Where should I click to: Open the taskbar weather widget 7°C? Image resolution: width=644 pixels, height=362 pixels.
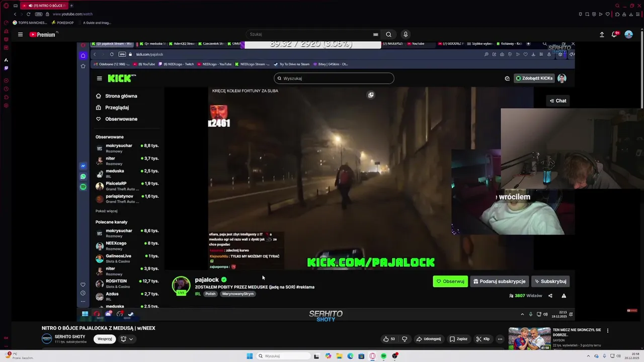[x=20, y=356]
